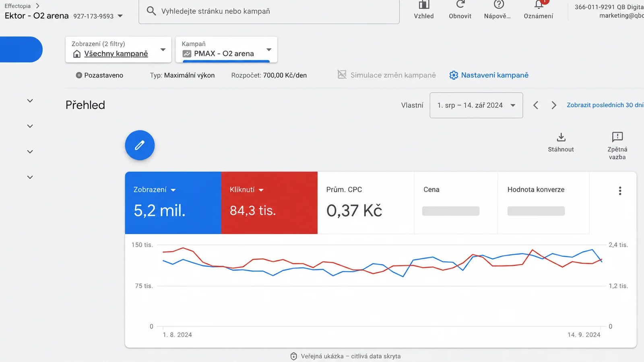
Task: Click the PMAX campaign type icon
Action: pos(187,53)
